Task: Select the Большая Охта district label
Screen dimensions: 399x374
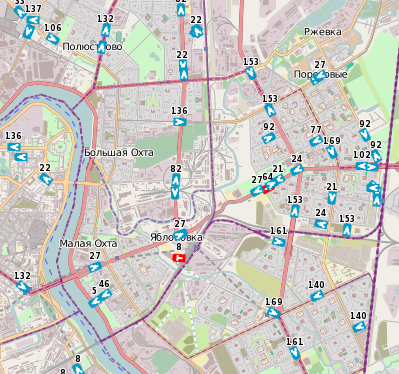Action: point(119,153)
